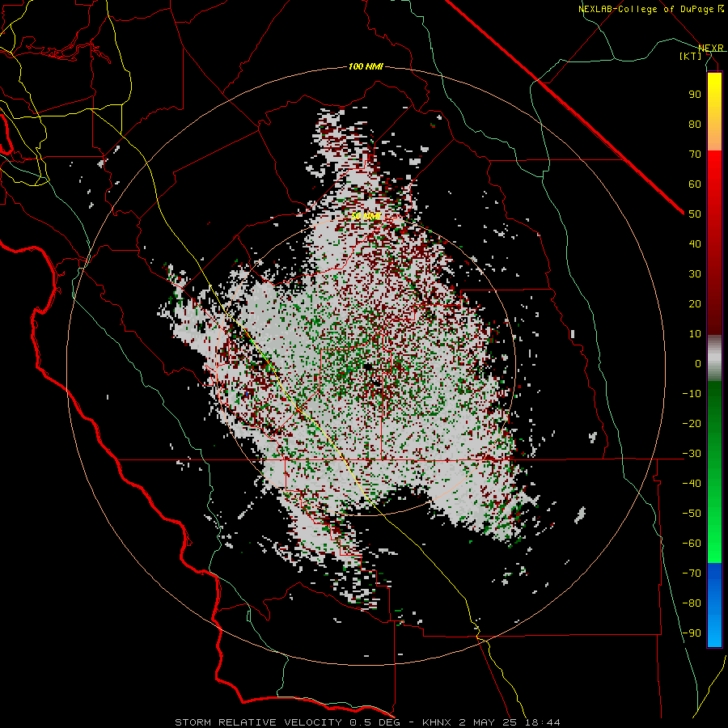Click the 20 value on the velocity scale
728x728 pixels.
(695, 303)
